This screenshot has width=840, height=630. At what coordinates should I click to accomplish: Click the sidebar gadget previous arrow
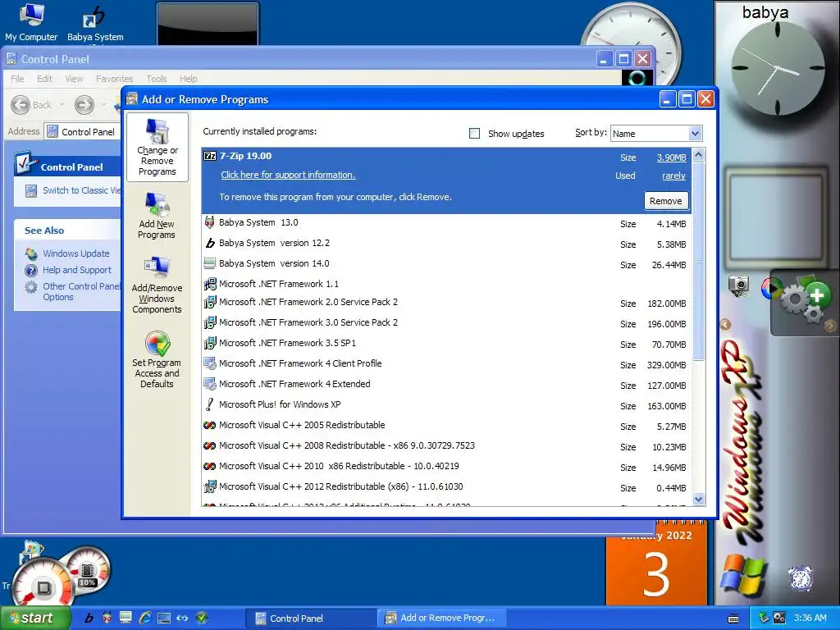725,324
